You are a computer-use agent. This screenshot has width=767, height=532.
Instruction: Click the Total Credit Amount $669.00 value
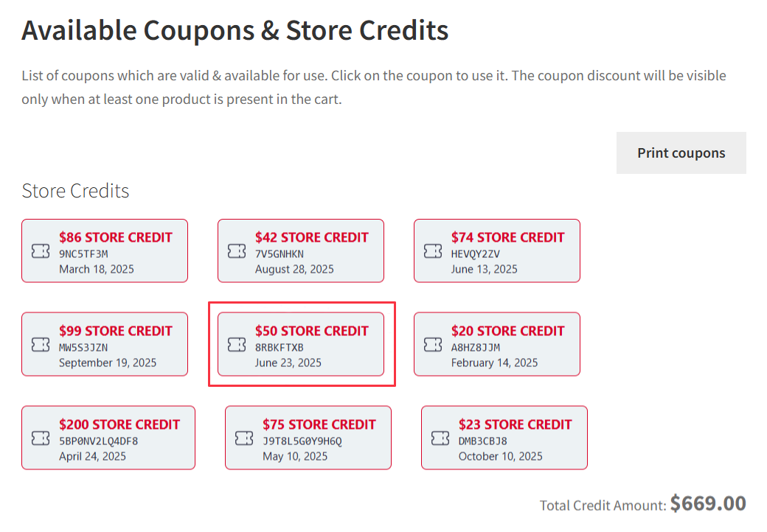708,504
